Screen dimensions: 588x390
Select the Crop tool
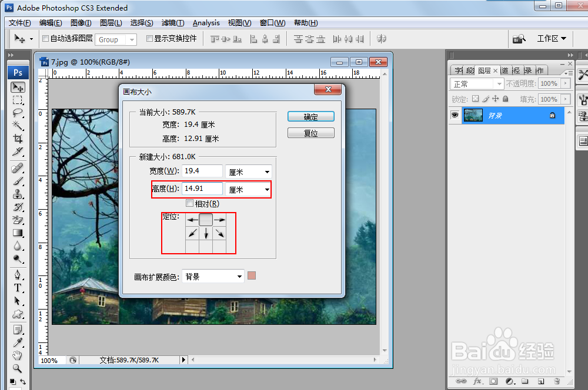coord(18,139)
